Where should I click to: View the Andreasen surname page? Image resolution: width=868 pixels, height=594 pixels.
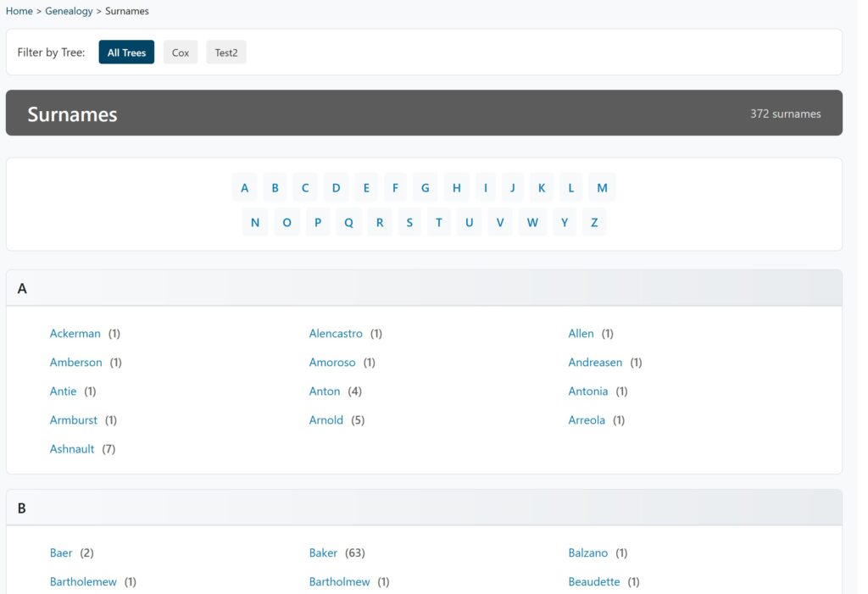[595, 363]
